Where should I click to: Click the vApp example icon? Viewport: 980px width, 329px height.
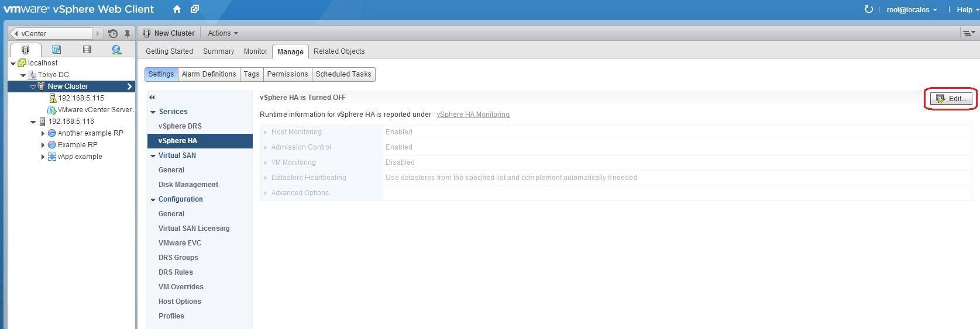(x=51, y=157)
